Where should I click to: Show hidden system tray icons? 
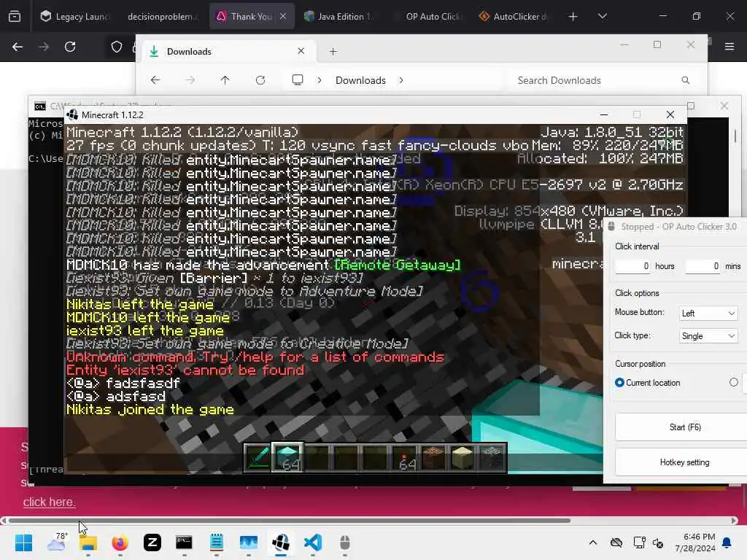[592, 542]
